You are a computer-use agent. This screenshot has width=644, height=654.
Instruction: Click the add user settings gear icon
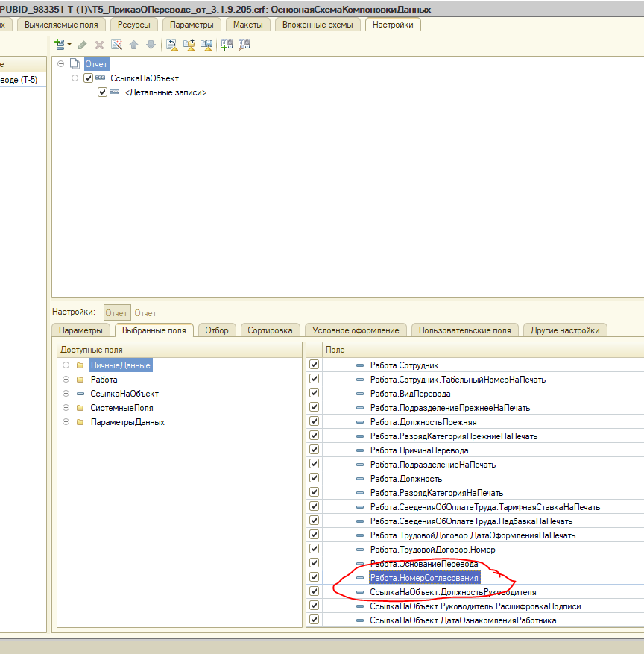pos(227,44)
